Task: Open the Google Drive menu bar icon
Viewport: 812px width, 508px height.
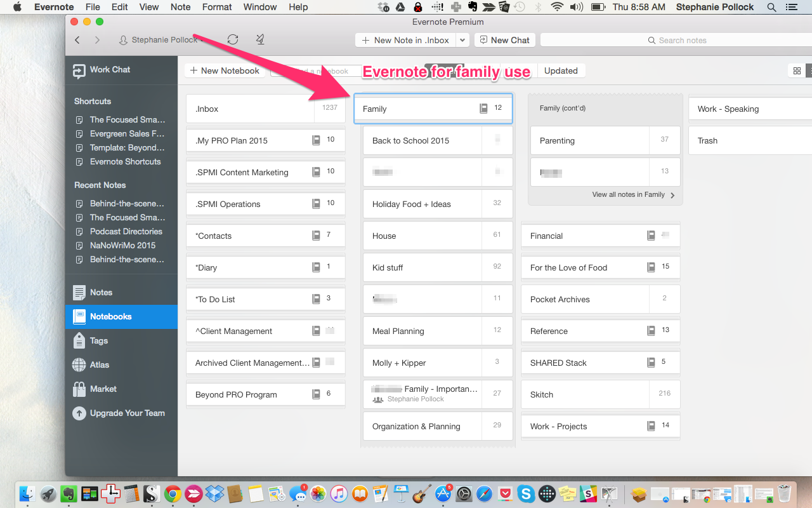Action: pos(400,7)
